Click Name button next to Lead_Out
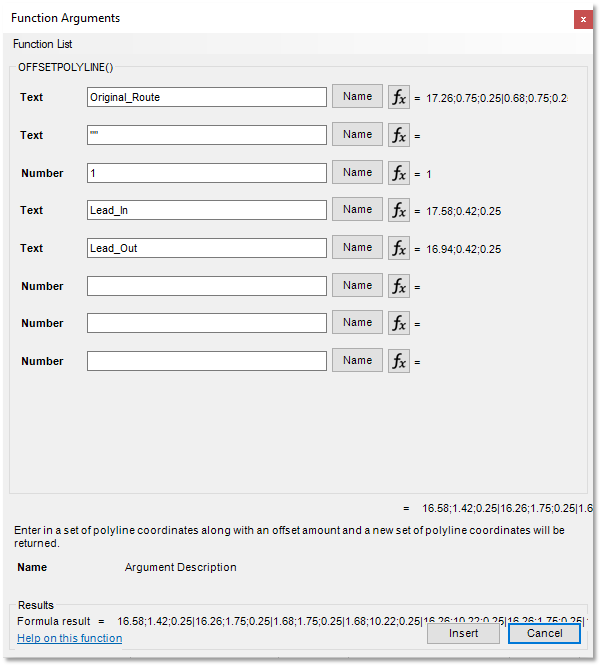Viewport: 602px width, 667px height. point(357,247)
